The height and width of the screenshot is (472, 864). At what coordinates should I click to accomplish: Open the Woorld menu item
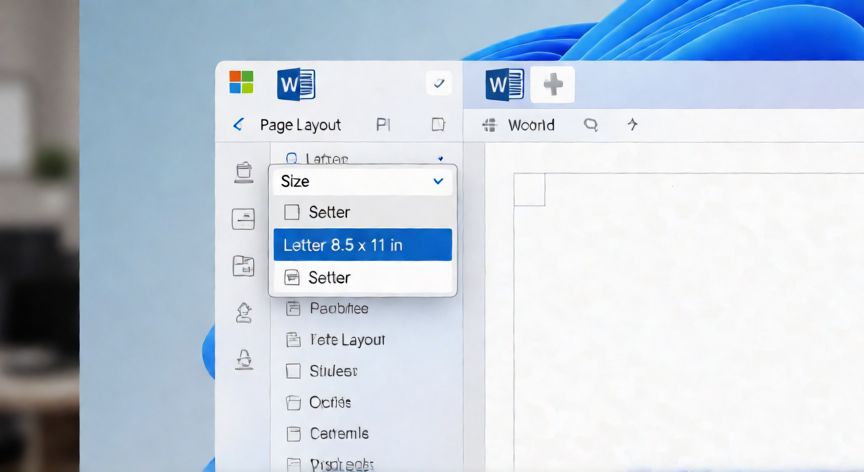pyautogui.click(x=531, y=125)
